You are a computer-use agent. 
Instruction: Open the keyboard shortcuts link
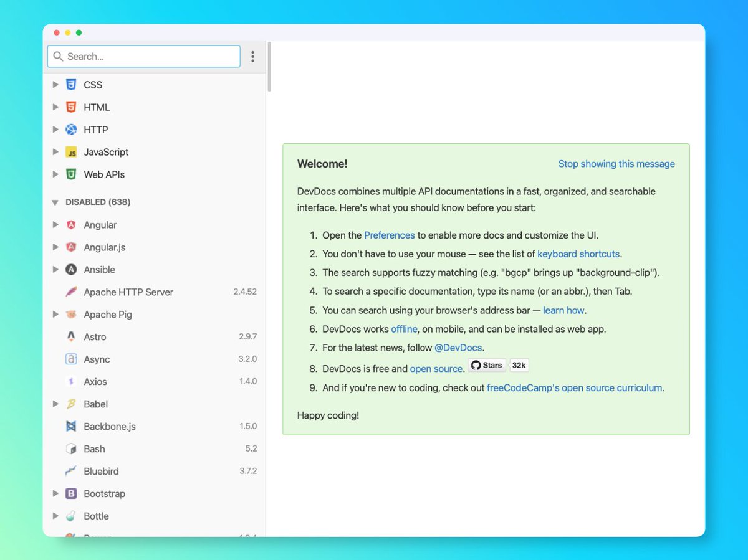tap(578, 254)
